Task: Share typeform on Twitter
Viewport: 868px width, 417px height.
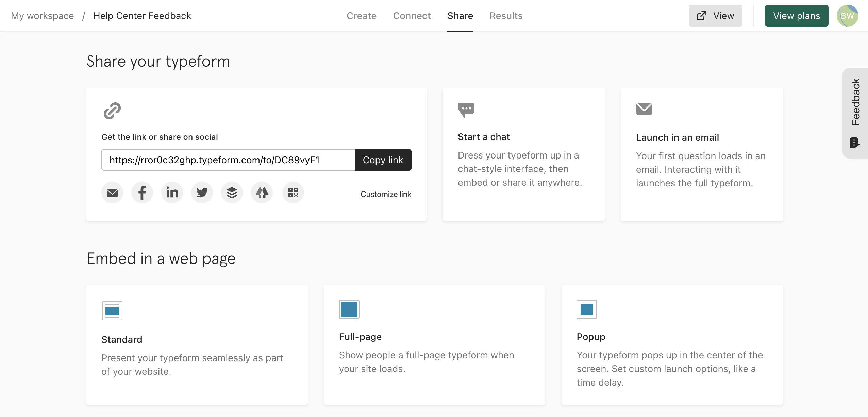Action: pyautogui.click(x=202, y=193)
